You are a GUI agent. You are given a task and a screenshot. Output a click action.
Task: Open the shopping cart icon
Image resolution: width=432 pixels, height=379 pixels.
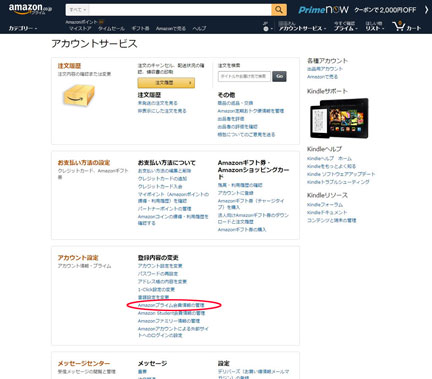point(406,26)
